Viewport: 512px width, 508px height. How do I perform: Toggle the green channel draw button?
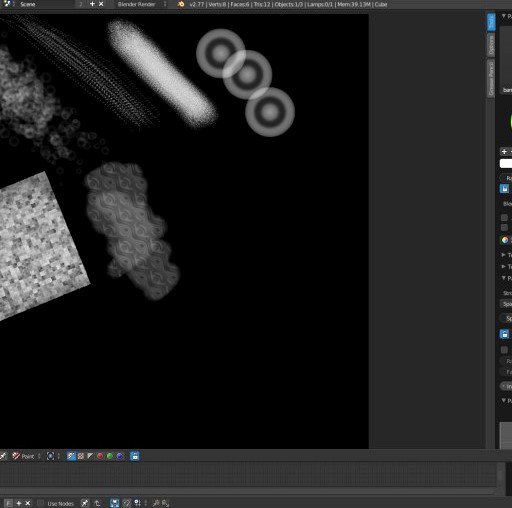110,456
